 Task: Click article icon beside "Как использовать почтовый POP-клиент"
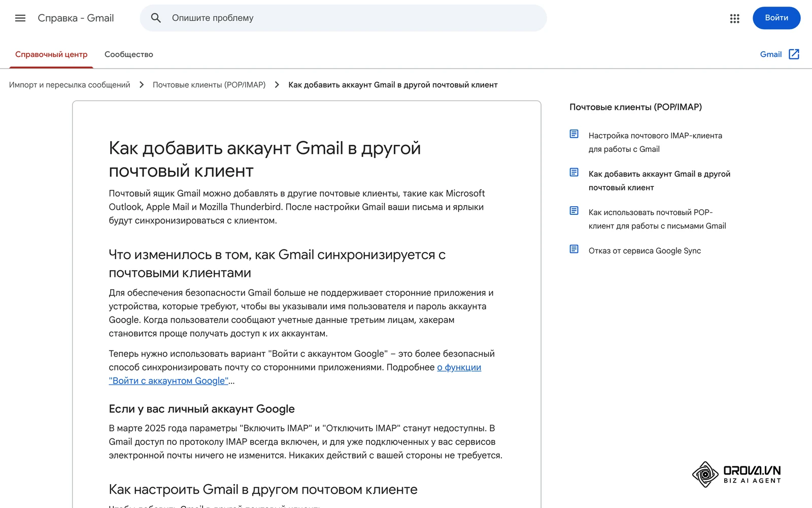(574, 211)
